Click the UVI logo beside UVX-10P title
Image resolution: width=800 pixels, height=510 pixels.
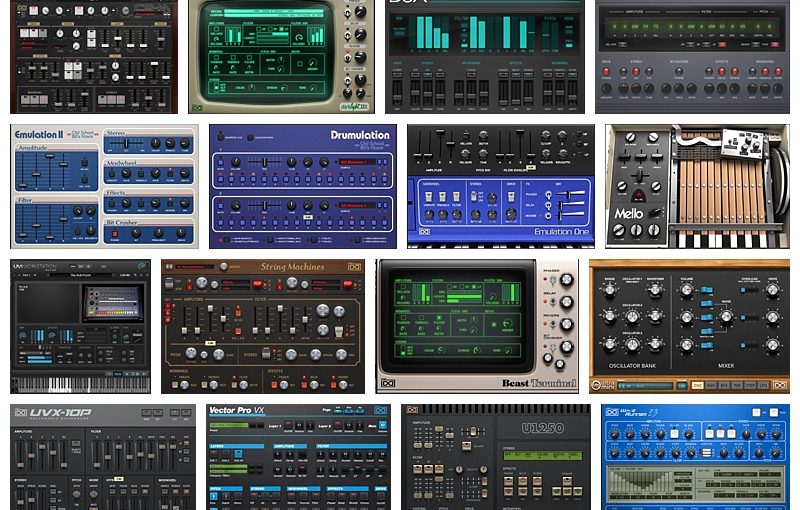tap(21, 413)
